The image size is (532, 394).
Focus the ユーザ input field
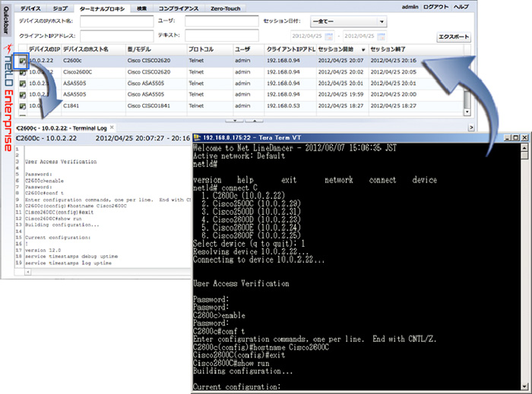point(222,21)
